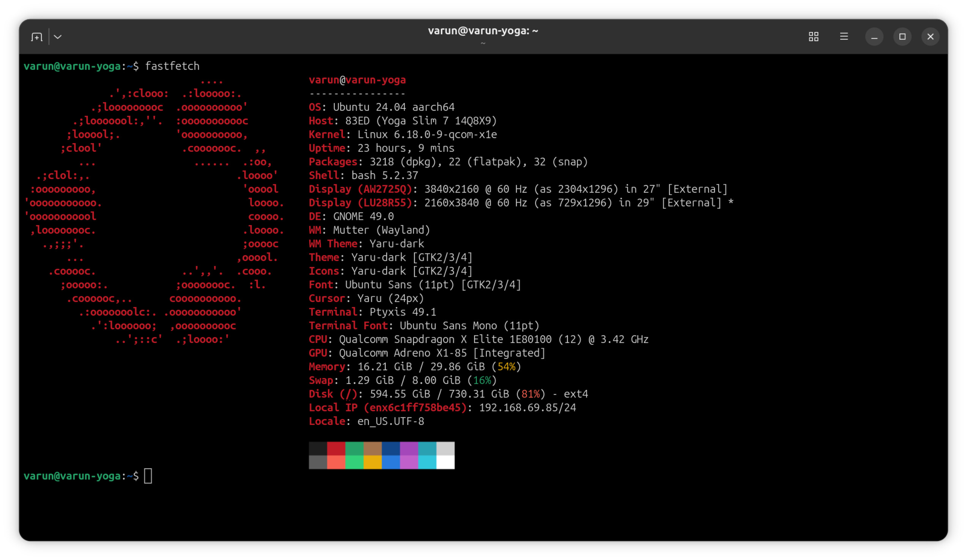Minimize the Ptyxis terminal window

coord(874,37)
